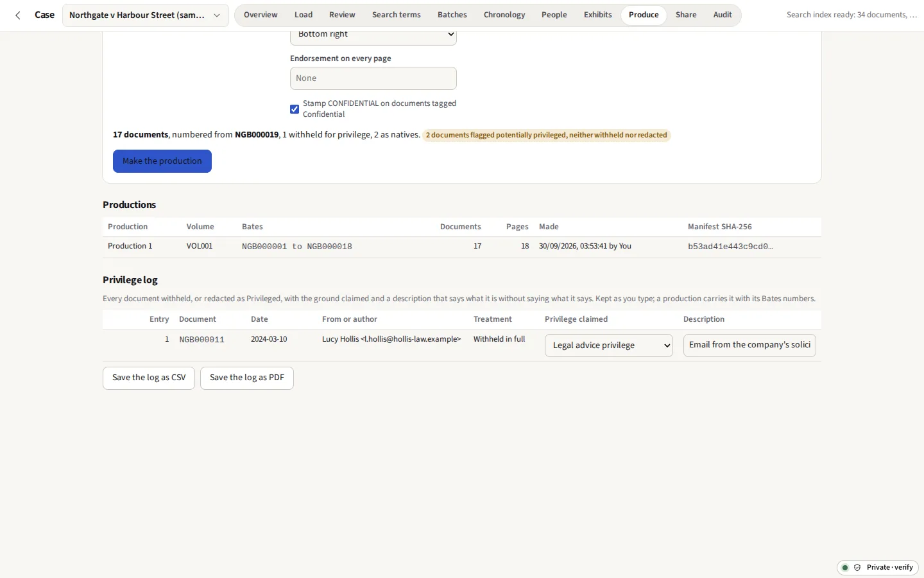Expand the Bottom right position dropdown

coord(373,35)
